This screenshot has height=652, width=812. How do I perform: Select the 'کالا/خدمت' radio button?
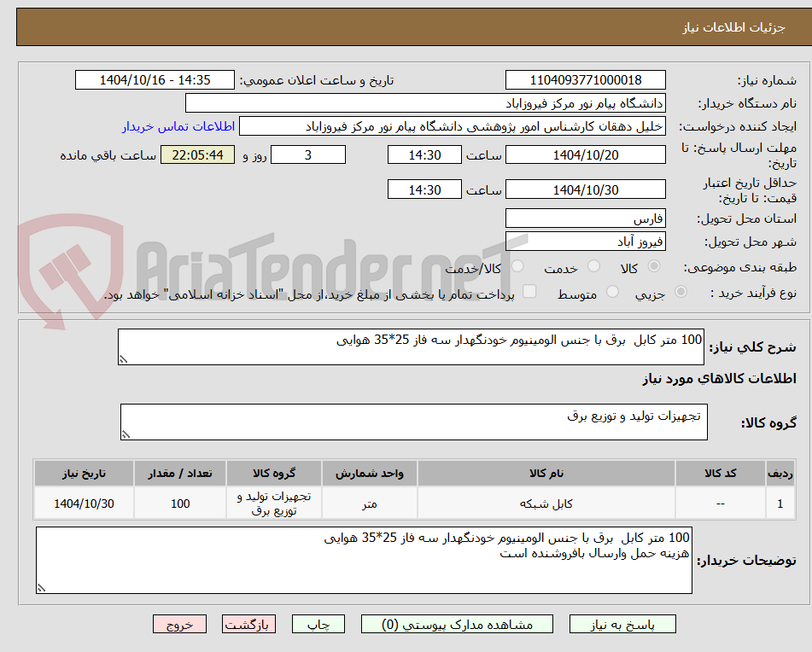coord(517,266)
